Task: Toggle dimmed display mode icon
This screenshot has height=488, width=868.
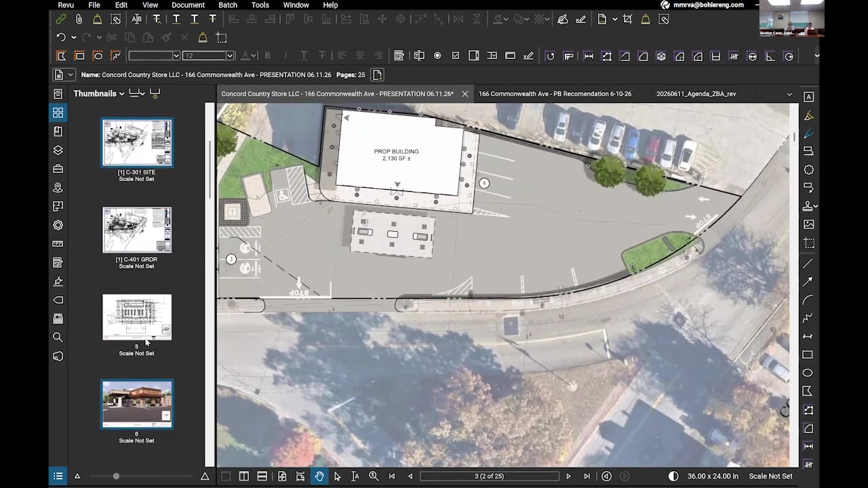Action: 673,476
